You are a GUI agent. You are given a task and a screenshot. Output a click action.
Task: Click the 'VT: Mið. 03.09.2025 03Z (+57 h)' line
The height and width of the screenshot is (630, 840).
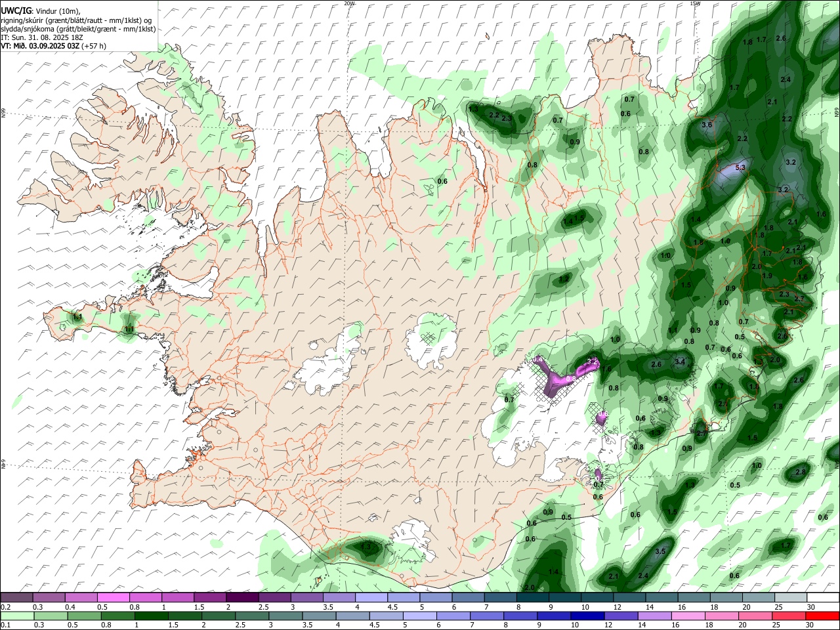click(x=53, y=46)
